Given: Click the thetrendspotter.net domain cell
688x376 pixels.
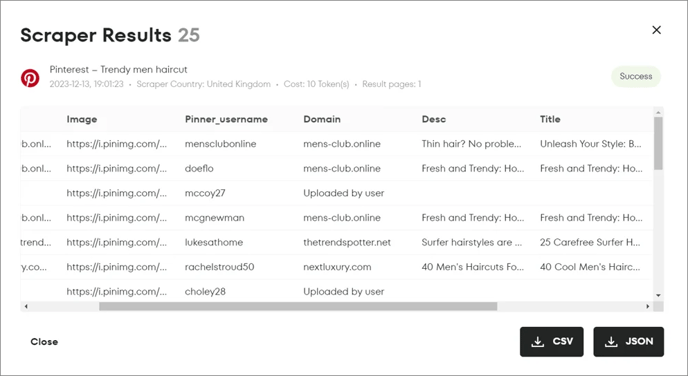Looking at the screenshot, I should pos(347,242).
